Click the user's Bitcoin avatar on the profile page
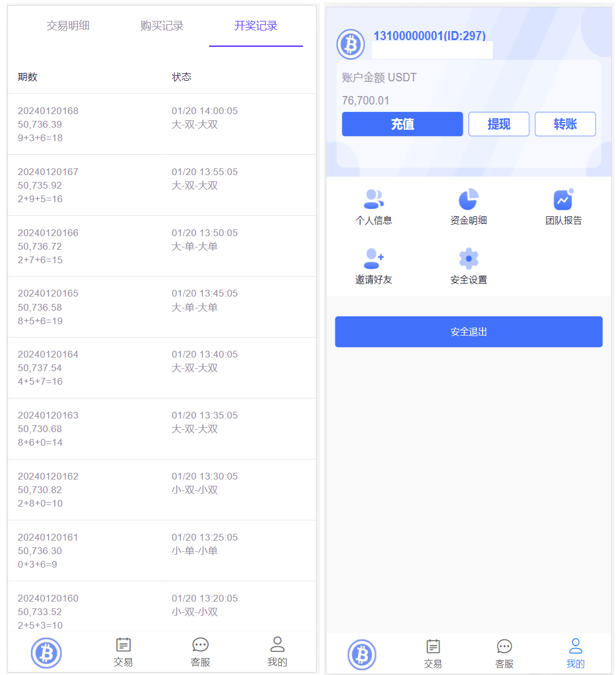This screenshot has height=675, width=616. [350, 44]
